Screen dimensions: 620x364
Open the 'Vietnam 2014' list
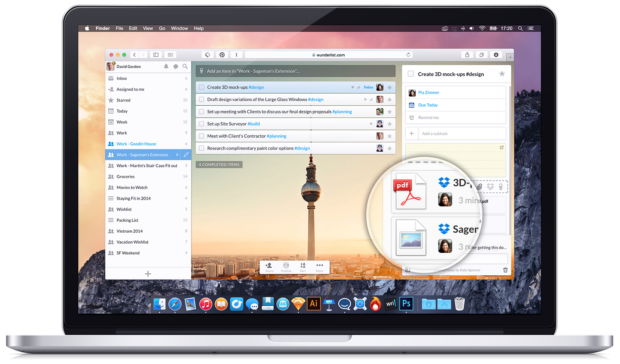coord(148,231)
